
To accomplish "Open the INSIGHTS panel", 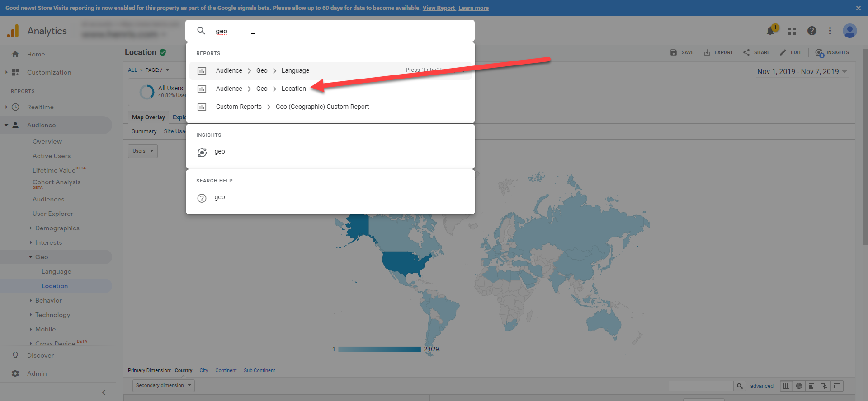I will tap(832, 53).
